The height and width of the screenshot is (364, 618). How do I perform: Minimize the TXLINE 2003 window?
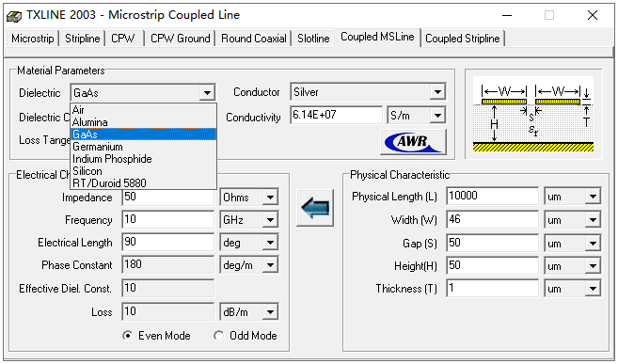pyautogui.click(x=507, y=15)
